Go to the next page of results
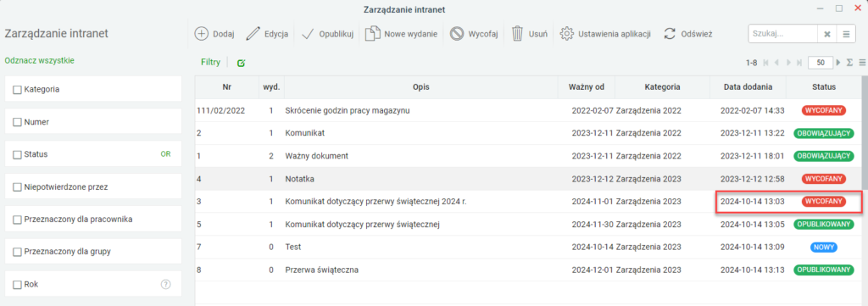Viewport: 868px width, 306px height. (x=788, y=63)
